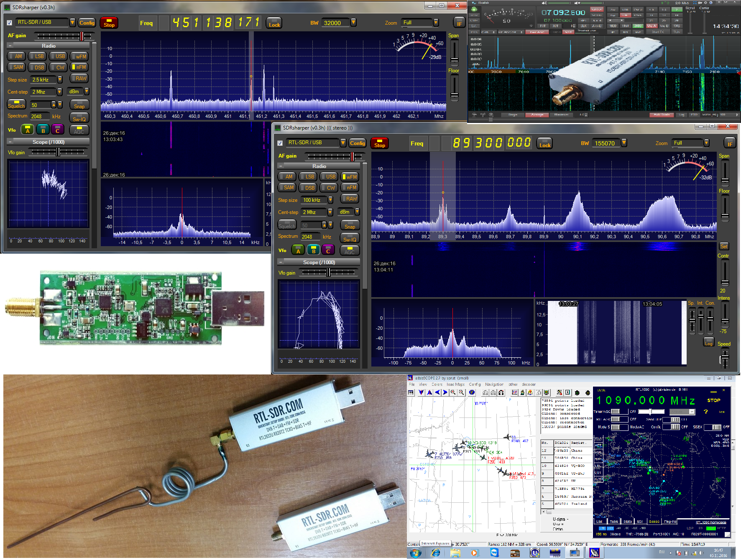Open Internet Explorer from the taskbar
Screen dimensions: 741x560
click(435, 553)
